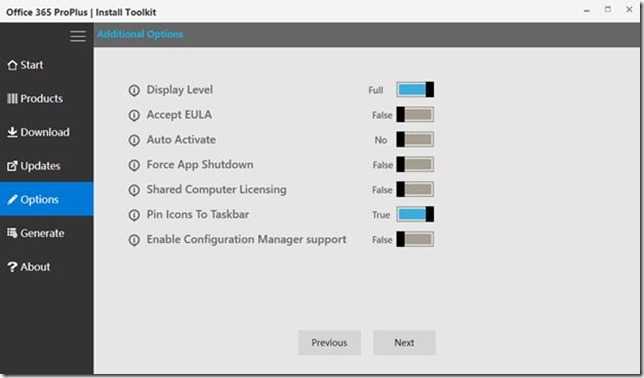Disable Pin Icons To Taskbar toggle

[415, 214]
